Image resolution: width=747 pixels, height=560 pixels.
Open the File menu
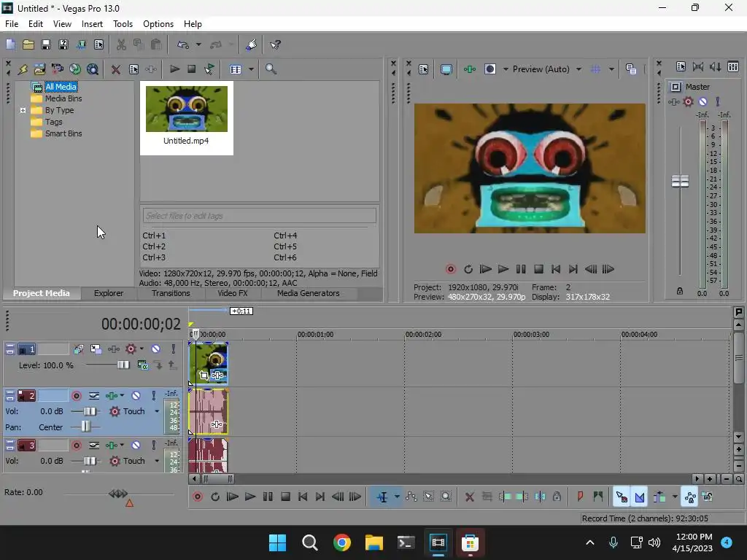tap(12, 24)
